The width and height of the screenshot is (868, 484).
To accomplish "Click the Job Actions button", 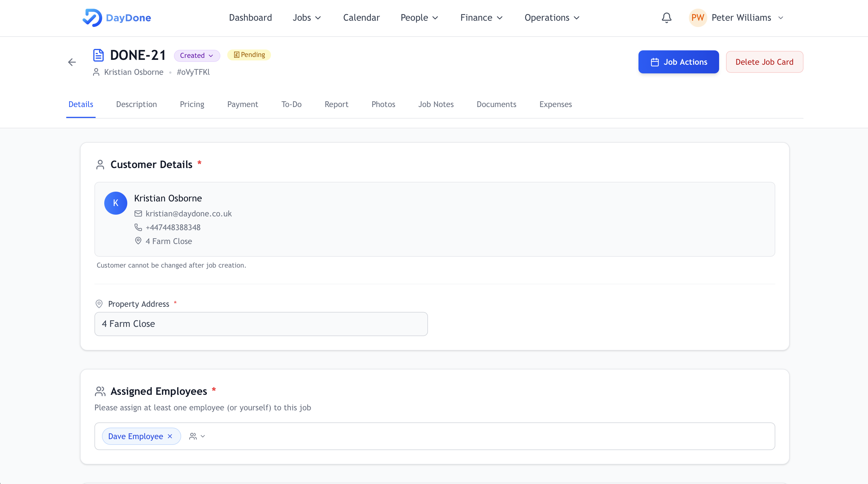I will pyautogui.click(x=679, y=62).
